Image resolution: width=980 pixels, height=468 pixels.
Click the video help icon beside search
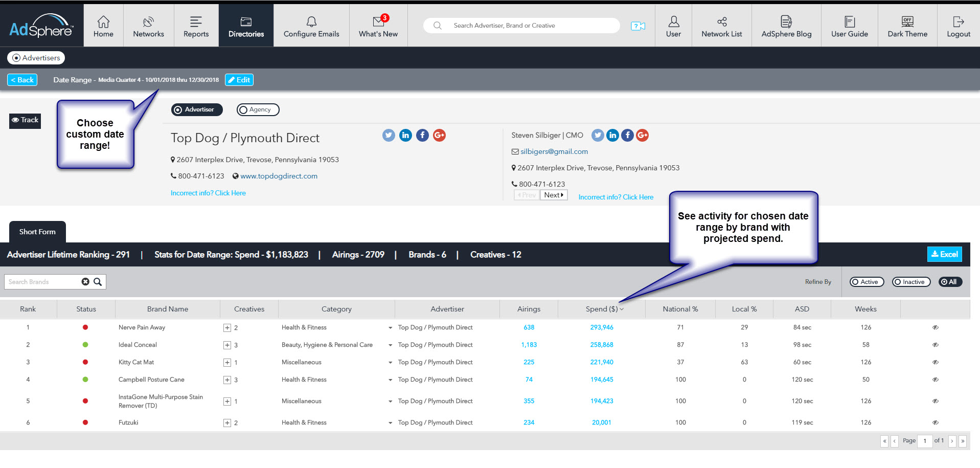pos(638,26)
